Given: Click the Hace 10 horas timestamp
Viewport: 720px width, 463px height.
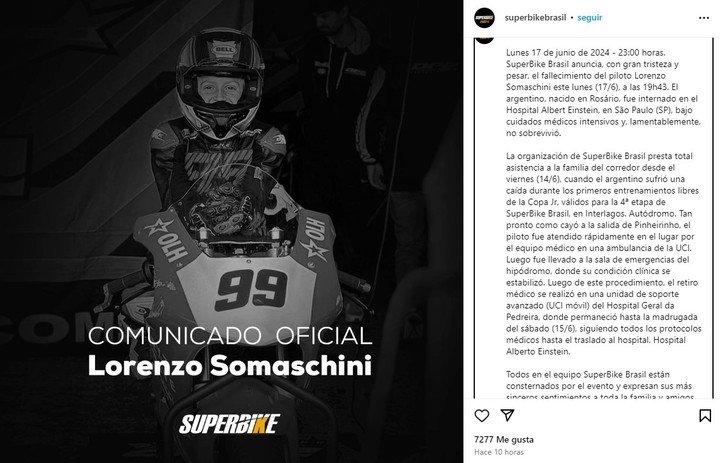Looking at the screenshot, I should 497,452.
